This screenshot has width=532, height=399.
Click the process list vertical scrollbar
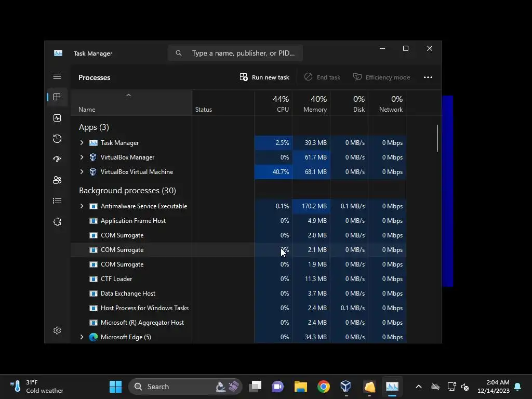click(437, 138)
